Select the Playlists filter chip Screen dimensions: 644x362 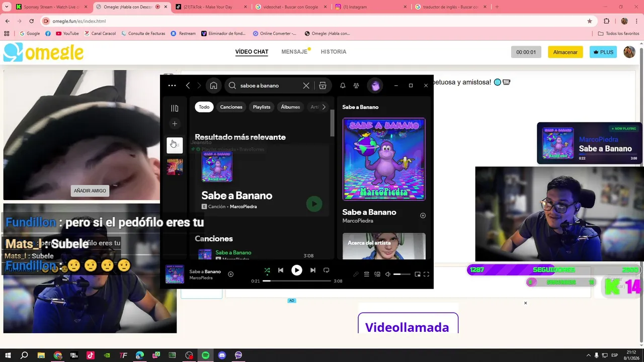(x=262, y=107)
